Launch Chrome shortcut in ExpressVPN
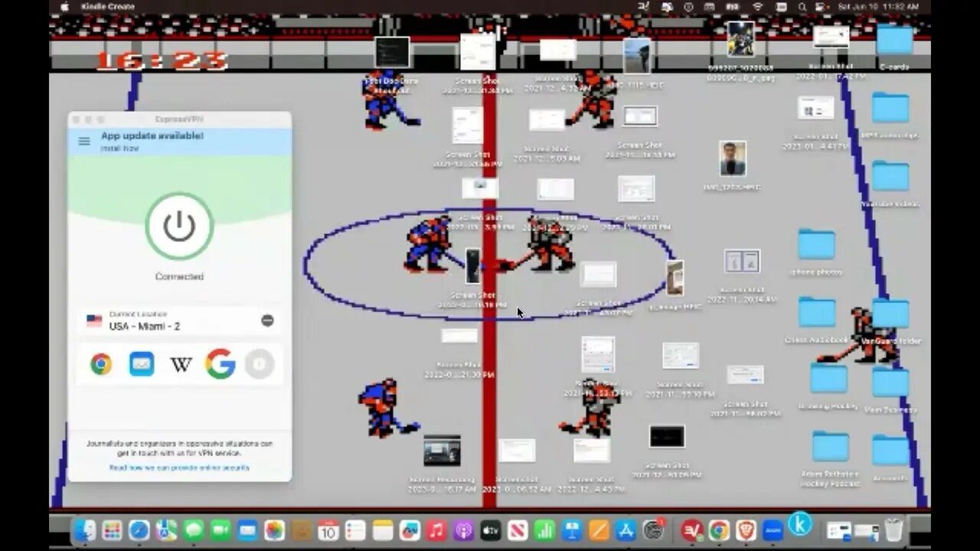980x551 pixels. pos(101,364)
